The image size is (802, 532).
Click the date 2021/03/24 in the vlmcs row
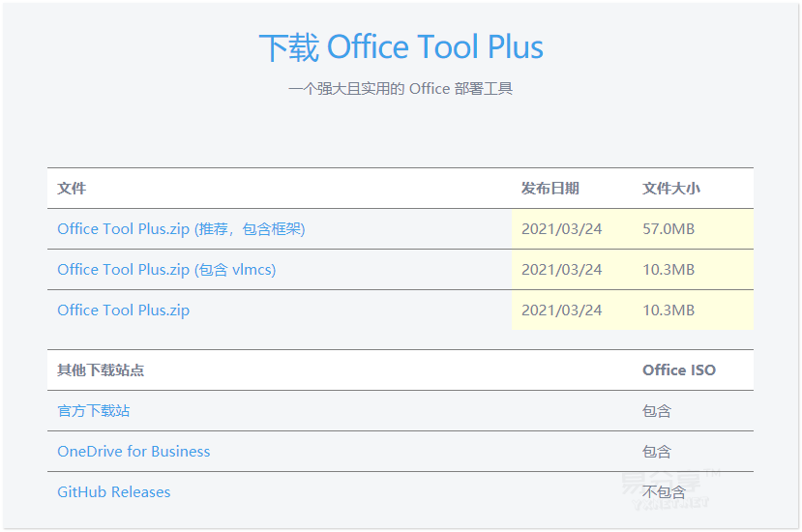click(562, 270)
